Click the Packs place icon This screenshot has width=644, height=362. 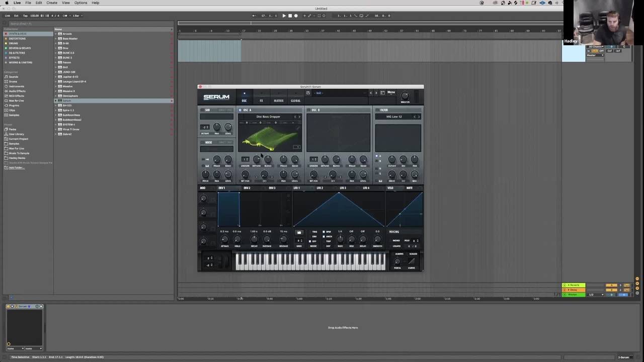6,129
